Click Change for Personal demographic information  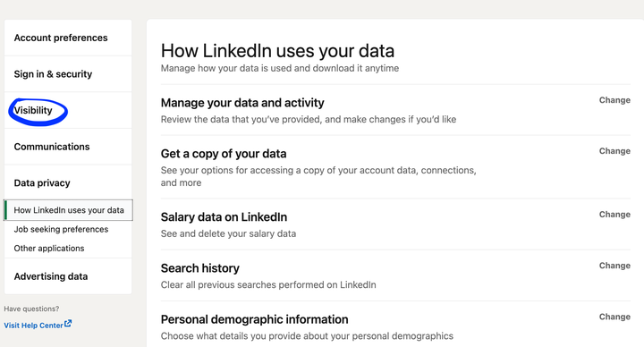pyautogui.click(x=614, y=317)
